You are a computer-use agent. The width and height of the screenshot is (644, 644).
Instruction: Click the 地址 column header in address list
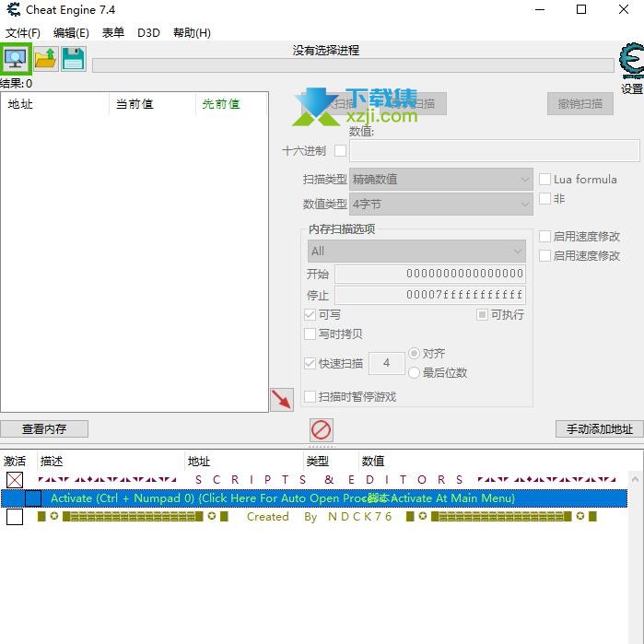point(244,462)
